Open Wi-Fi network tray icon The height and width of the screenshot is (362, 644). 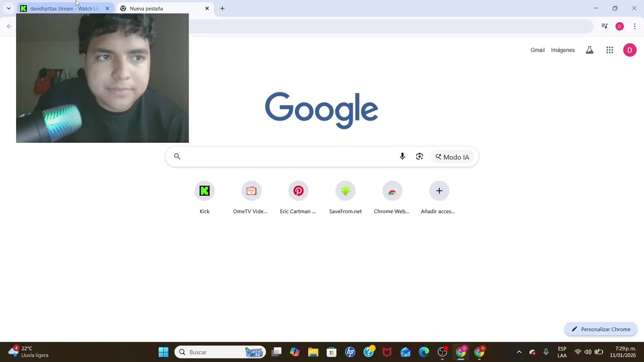(578, 352)
